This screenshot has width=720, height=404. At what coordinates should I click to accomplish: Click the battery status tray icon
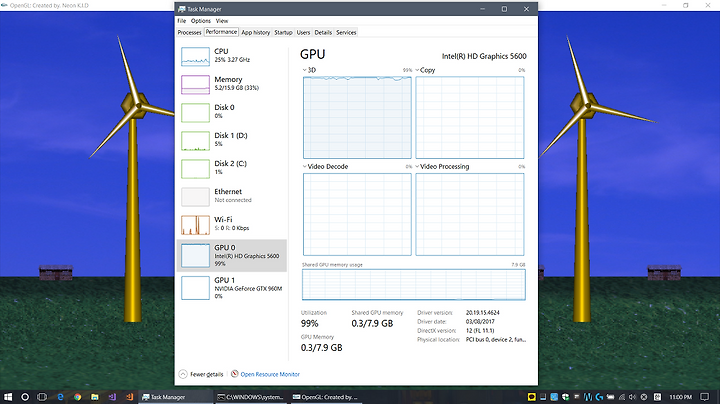610,397
